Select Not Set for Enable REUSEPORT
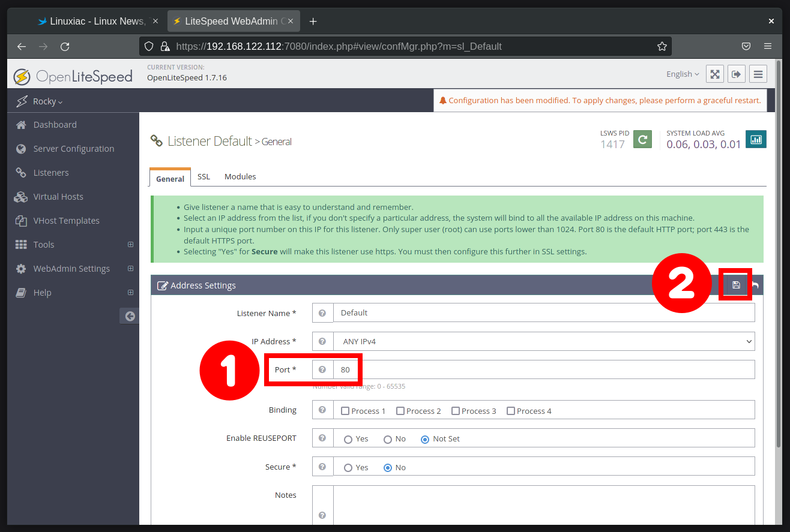Viewport: 790px width, 532px height. [425, 439]
